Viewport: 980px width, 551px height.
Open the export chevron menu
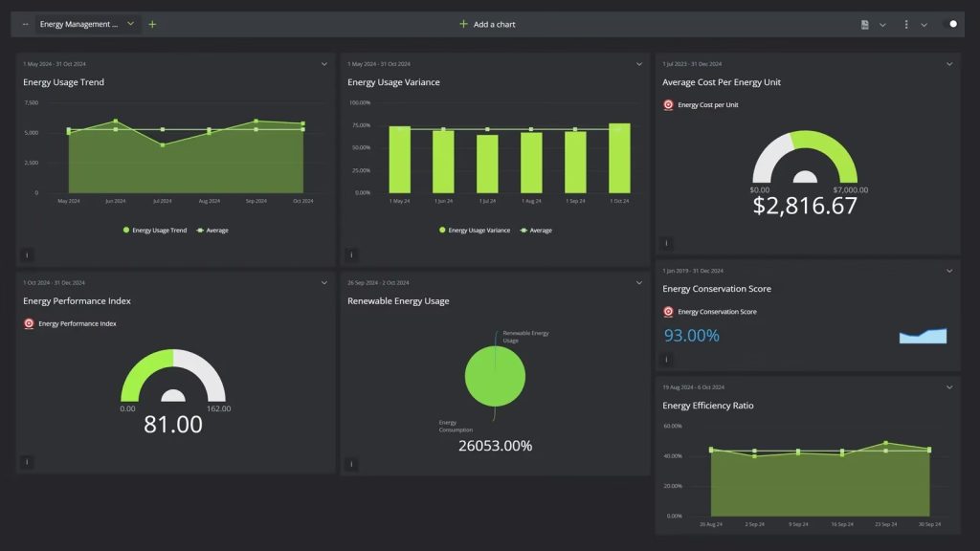click(882, 24)
